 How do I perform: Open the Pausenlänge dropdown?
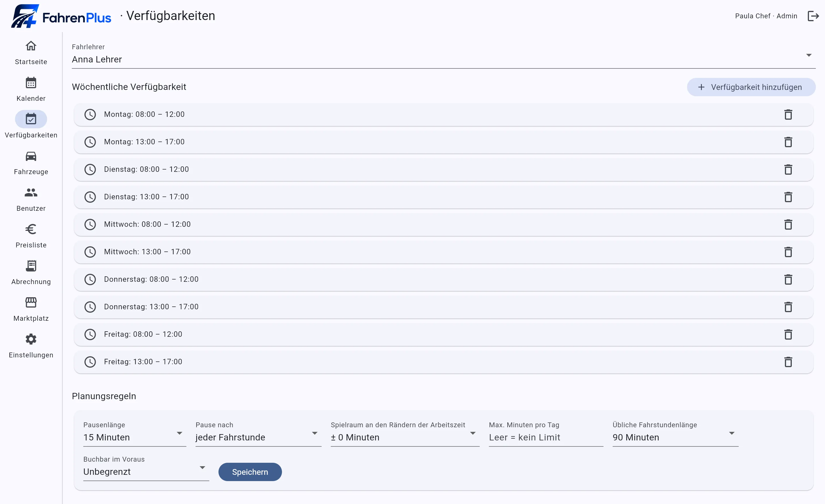135,433
